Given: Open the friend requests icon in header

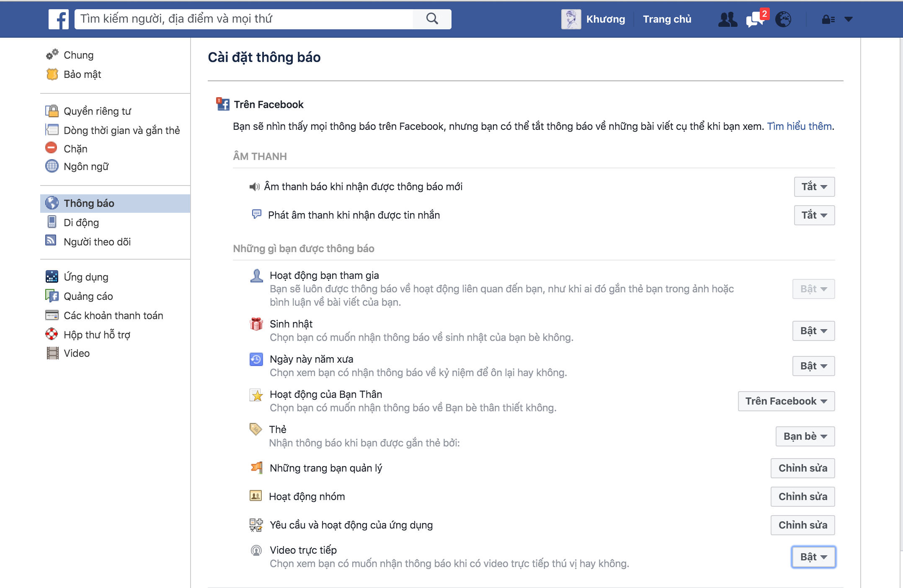Looking at the screenshot, I should click(728, 19).
